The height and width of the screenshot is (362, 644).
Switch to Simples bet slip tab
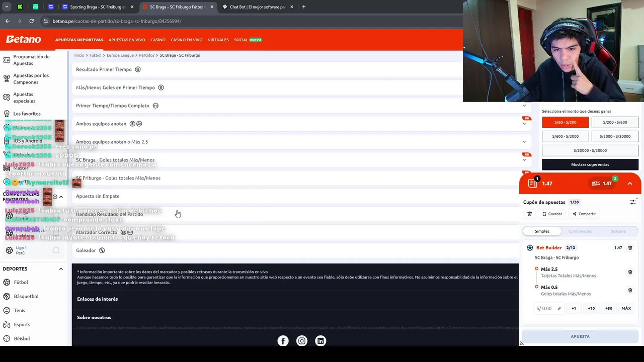point(542,231)
